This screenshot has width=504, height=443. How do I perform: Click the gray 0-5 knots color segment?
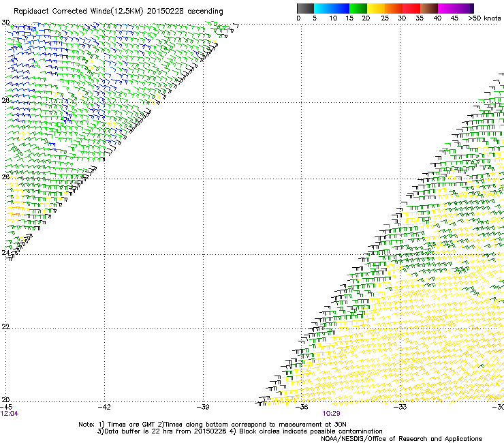click(305, 8)
